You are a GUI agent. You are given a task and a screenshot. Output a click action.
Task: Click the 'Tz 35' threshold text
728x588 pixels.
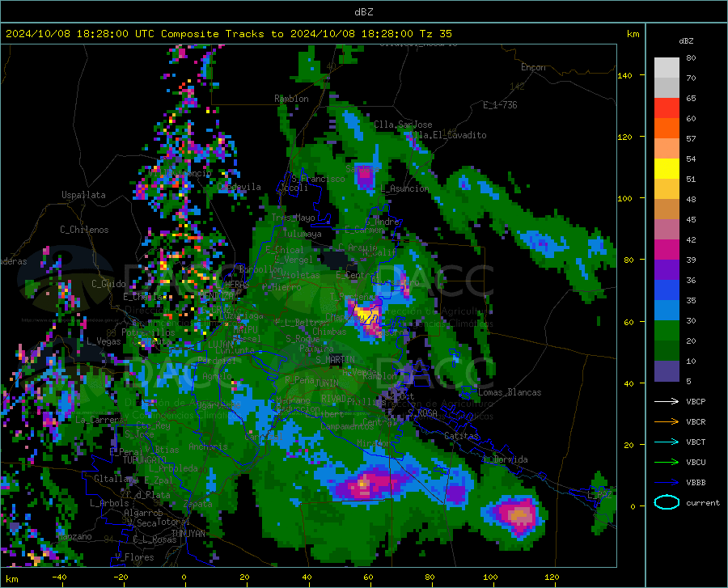[435, 34]
